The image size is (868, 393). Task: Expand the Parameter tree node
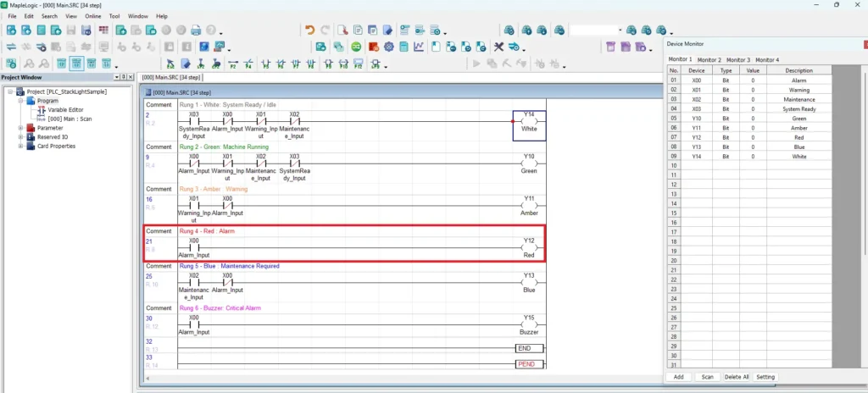pyautogui.click(x=21, y=128)
